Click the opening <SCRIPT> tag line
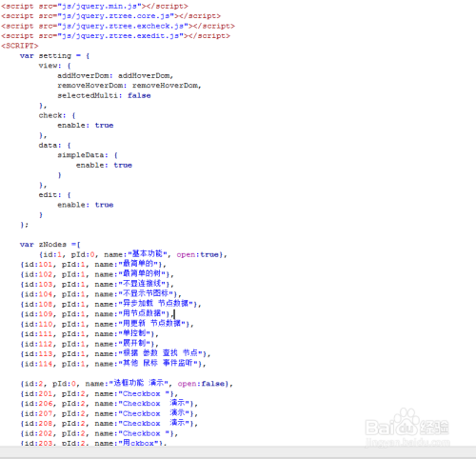This screenshot has width=476, height=459. click(x=20, y=46)
